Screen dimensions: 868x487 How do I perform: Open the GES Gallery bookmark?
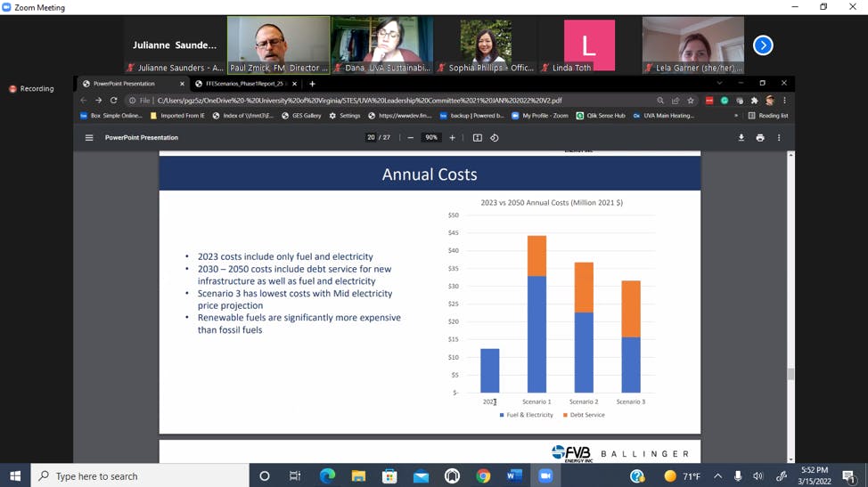tap(301, 116)
